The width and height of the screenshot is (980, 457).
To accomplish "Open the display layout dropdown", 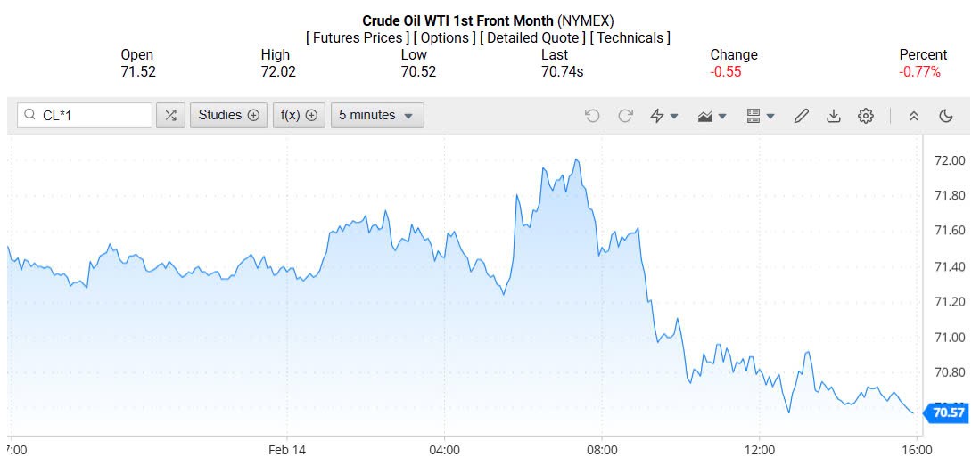I will click(760, 116).
